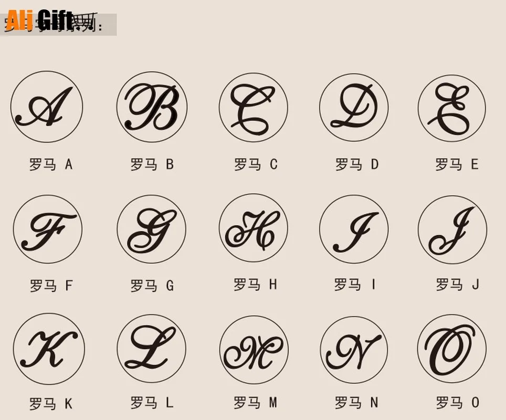Click the 罗马 M caption text
Viewport: 506px width, 420px height.
pos(255,403)
